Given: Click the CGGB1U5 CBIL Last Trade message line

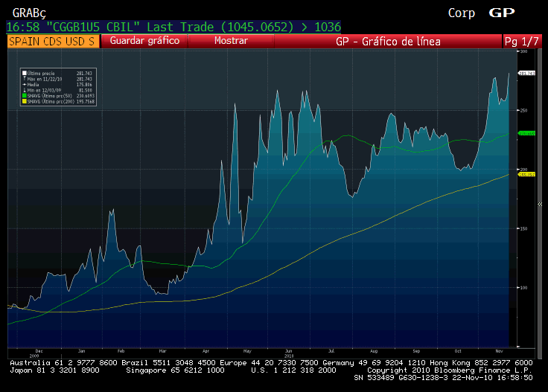Looking at the screenshot, I should point(173,27).
